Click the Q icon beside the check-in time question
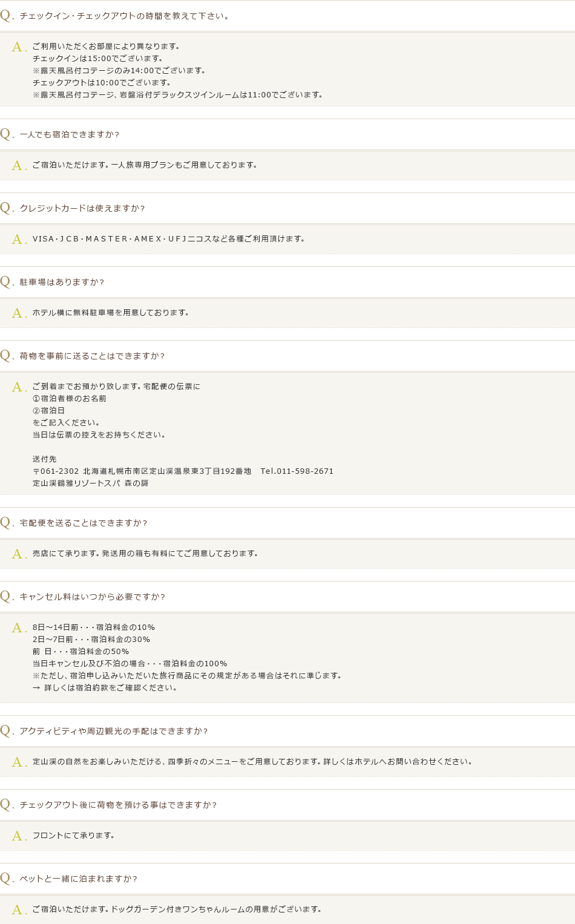The image size is (575, 924). point(7,16)
